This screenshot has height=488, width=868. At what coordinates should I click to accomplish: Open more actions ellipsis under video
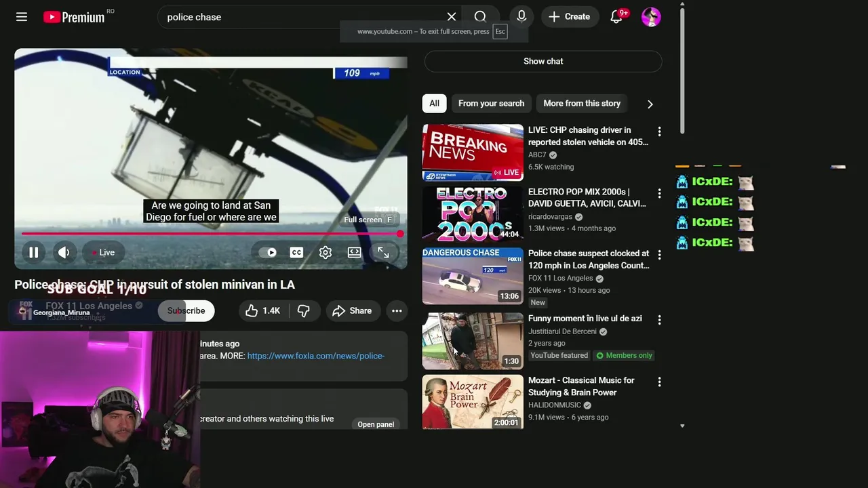(397, 310)
